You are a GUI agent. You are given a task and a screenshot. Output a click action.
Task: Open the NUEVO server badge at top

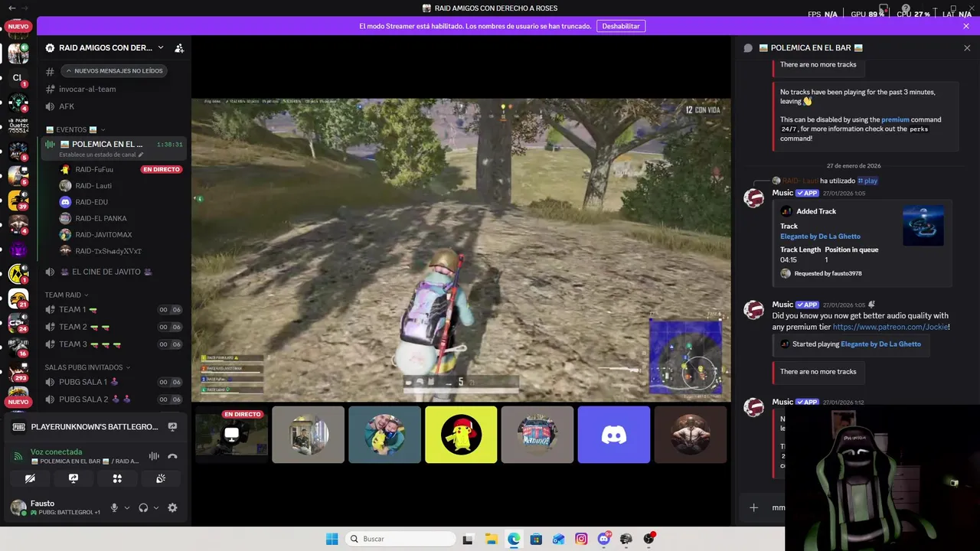click(x=18, y=27)
